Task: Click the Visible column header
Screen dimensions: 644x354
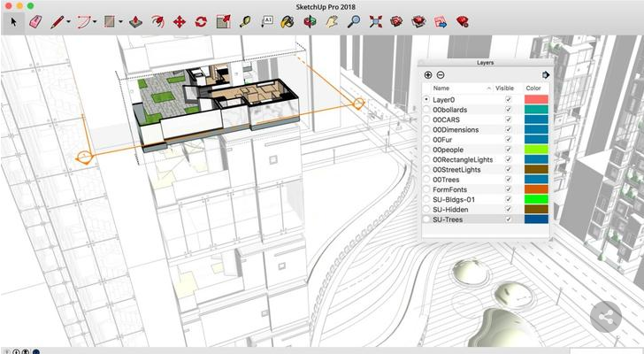Action: point(504,88)
